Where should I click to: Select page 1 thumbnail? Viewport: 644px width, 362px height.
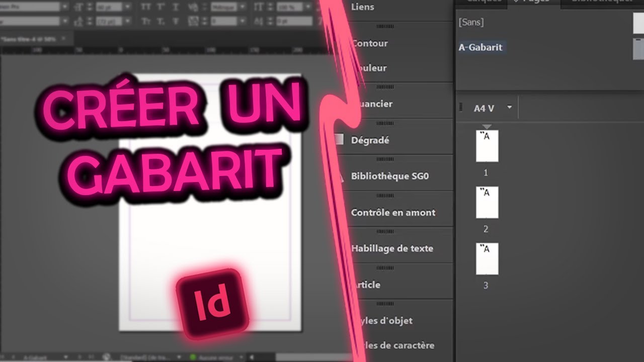click(x=487, y=146)
